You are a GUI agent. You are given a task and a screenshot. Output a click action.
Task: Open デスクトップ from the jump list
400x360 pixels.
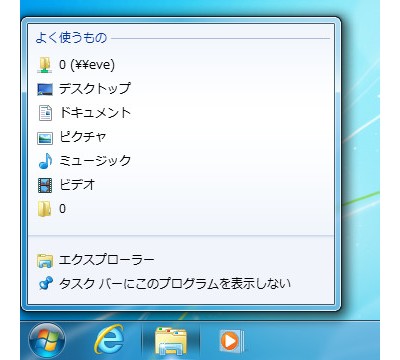coord(181,89)
